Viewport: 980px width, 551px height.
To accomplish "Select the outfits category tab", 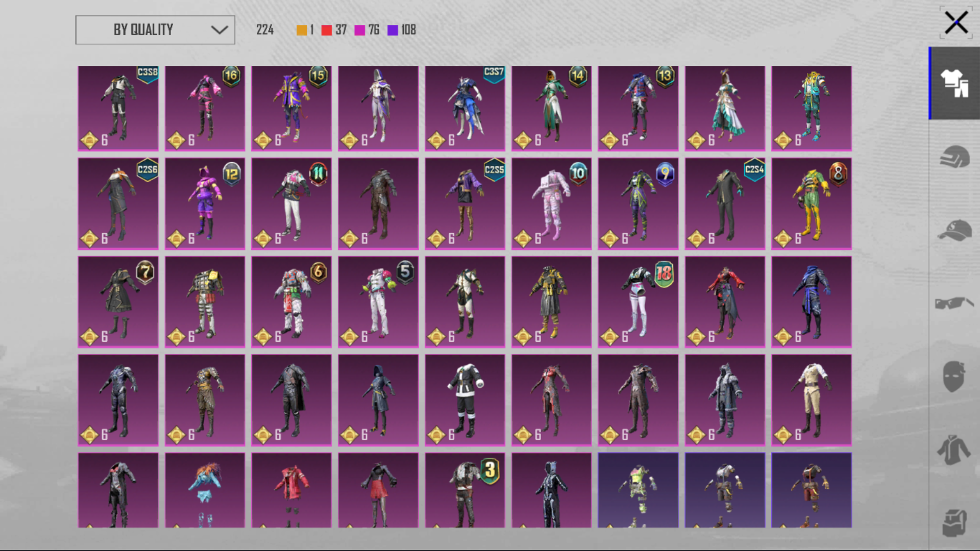I will coord(954,83).
